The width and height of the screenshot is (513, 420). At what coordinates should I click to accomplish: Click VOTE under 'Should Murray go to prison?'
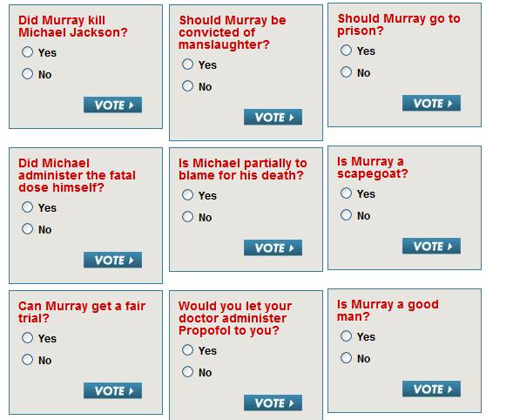coord(431,103)
